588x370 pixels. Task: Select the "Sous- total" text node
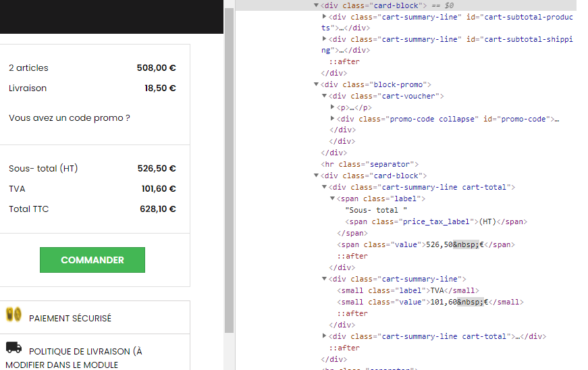click(376, 210)
